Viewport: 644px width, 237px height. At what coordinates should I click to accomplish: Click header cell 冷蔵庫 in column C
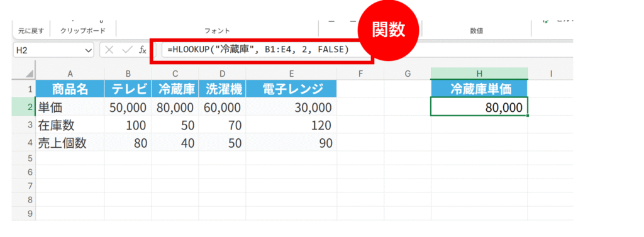[175, 89]
